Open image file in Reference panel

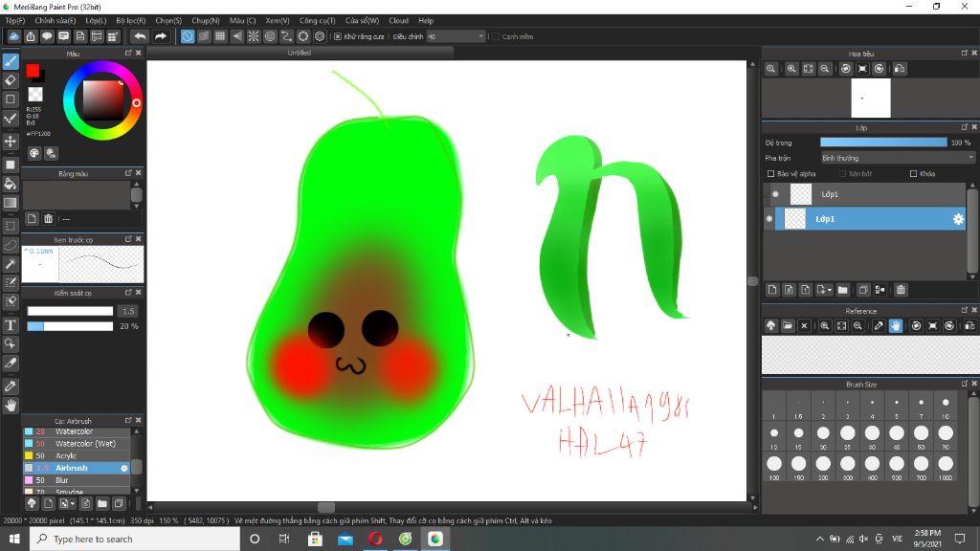click(788, 325)
